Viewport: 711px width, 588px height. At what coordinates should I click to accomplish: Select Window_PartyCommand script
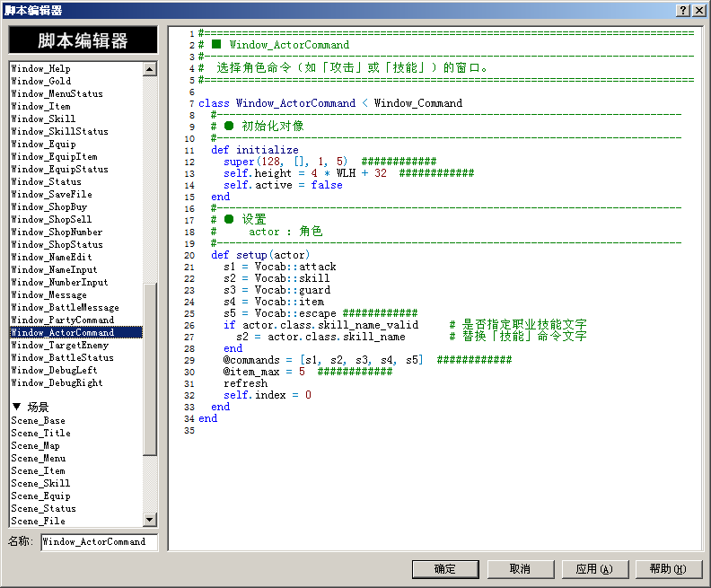(76, 320)
